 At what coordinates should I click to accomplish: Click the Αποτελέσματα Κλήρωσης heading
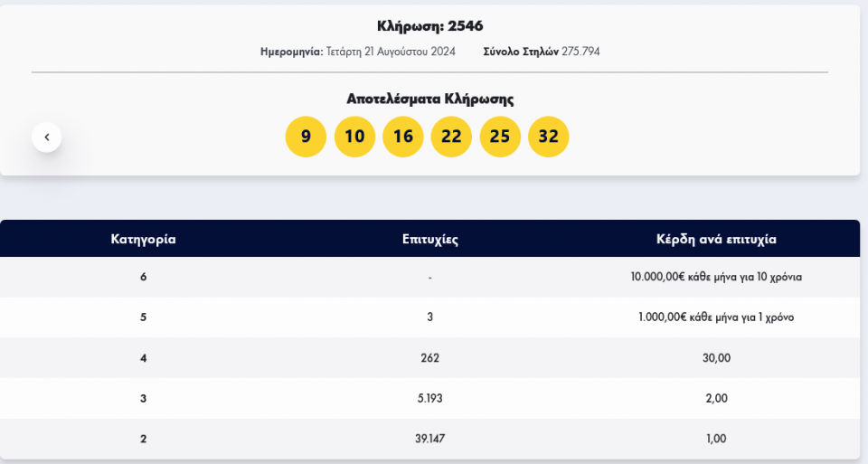[430, 99]
